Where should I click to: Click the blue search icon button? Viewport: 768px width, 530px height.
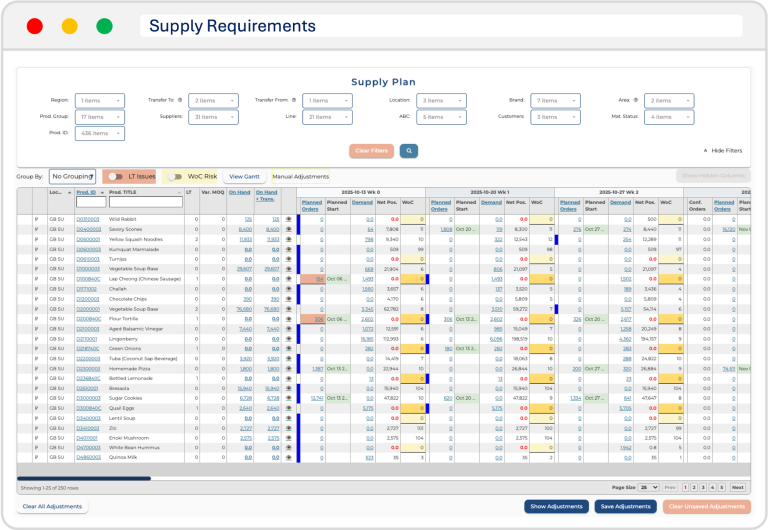pos(409,151)
